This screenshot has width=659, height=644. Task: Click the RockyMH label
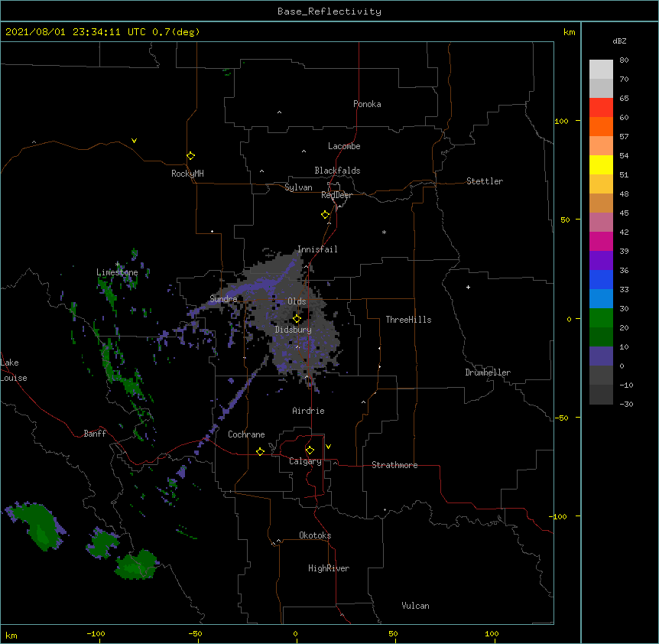tap(187, 174)
